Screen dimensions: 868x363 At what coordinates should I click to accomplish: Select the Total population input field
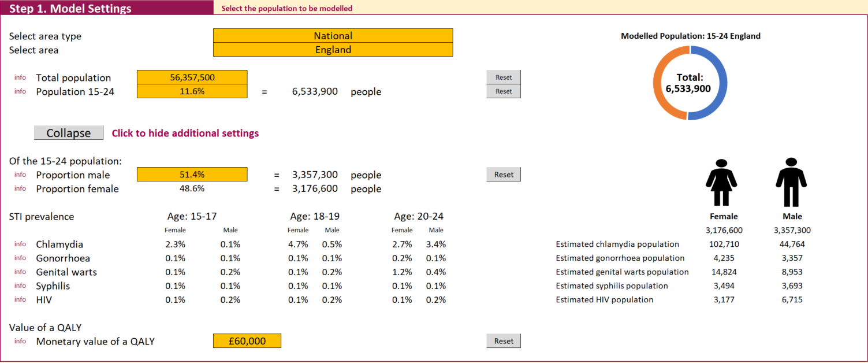coord(192,77)
